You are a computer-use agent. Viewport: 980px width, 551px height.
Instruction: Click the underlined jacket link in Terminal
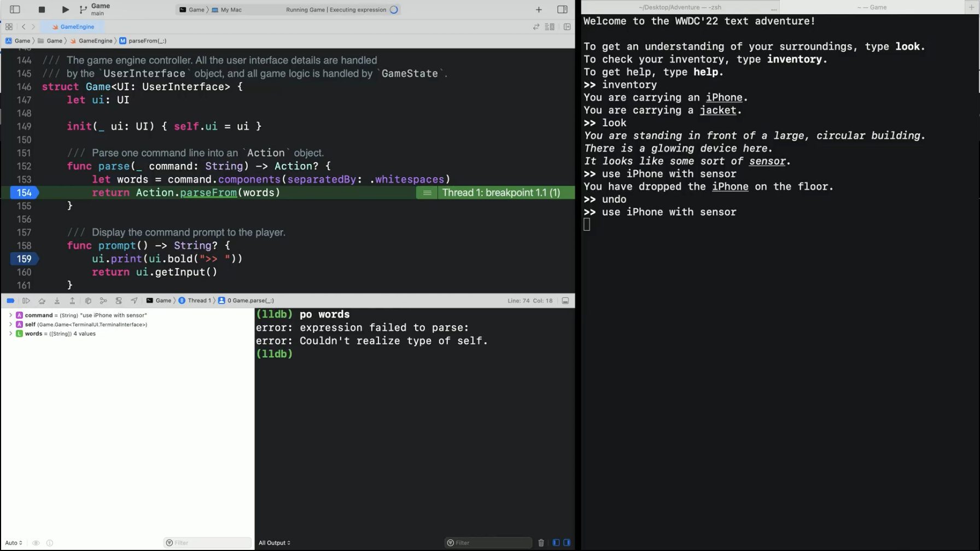[x=718, y=110]
